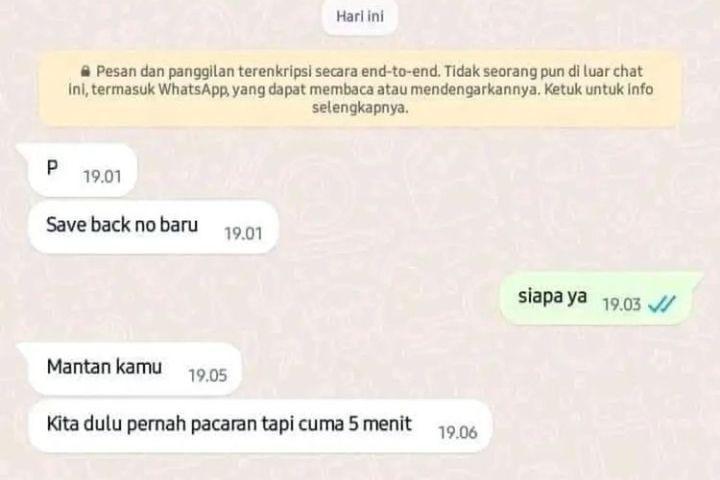720x480 pixels.
Task: Tap the blue double-check read receipt
Action: click(x=662, y=304)
